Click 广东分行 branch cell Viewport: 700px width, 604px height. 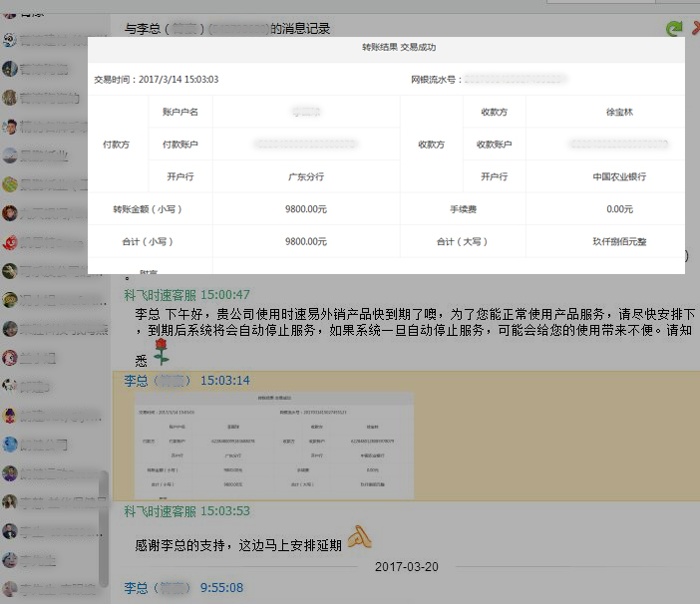tap(305, 176)
